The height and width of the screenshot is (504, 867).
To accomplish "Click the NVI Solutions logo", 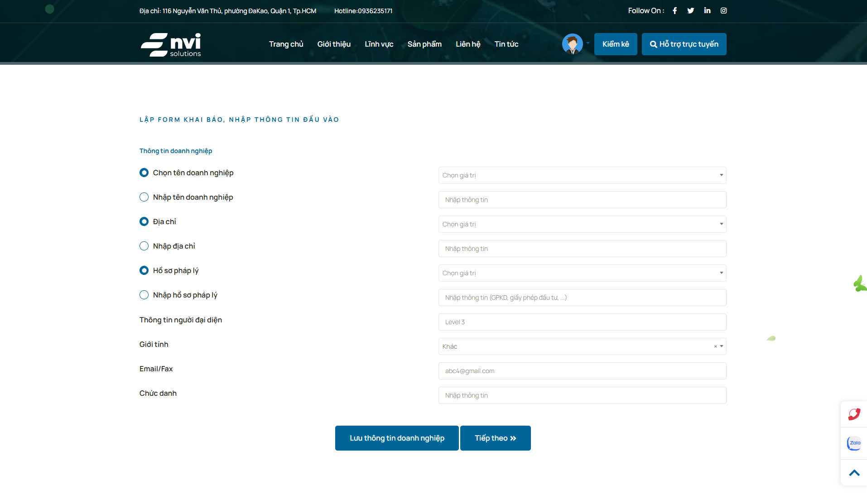I will [x=171, y=44].
